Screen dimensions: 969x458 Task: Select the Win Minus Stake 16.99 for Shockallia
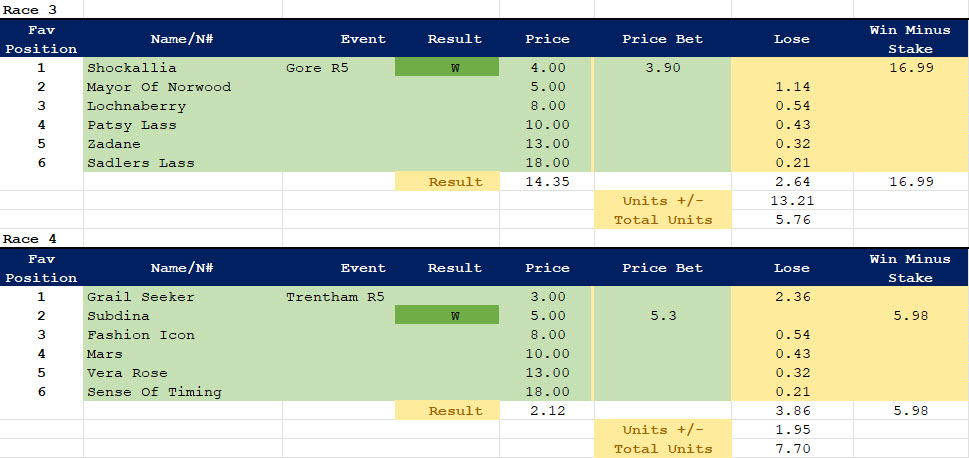pyautogui.click(x=909, y=68)
